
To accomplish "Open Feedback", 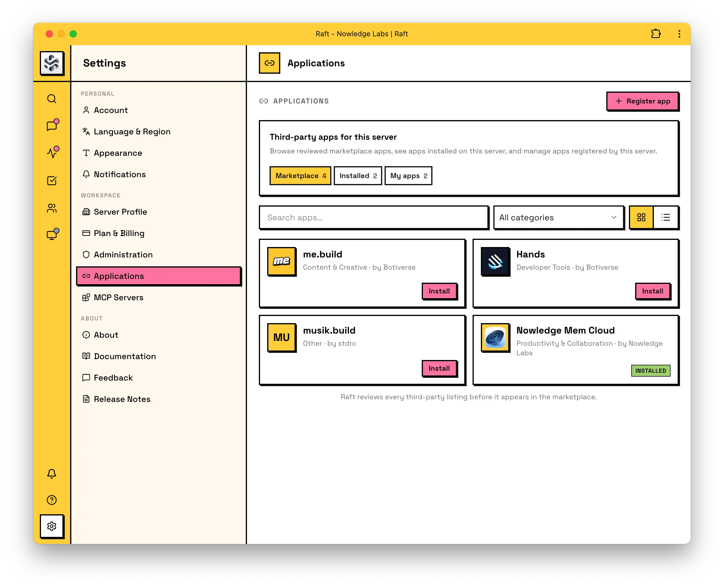I will tap(158, 377).
